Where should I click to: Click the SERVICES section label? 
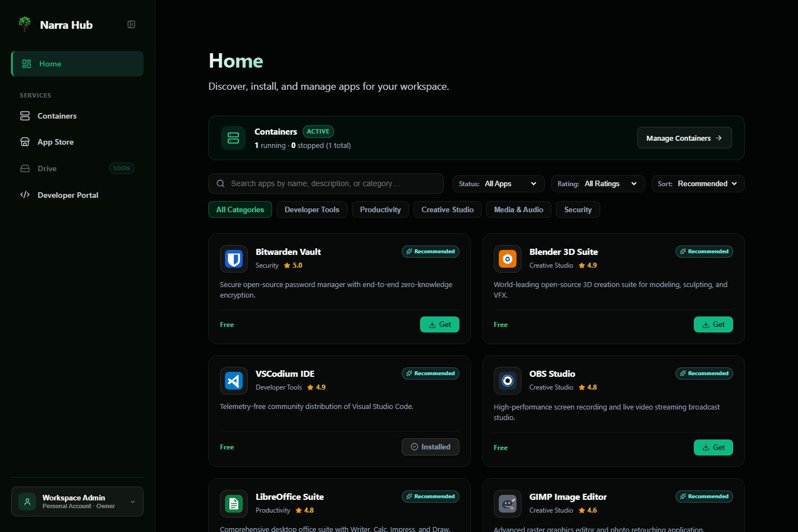35,95
